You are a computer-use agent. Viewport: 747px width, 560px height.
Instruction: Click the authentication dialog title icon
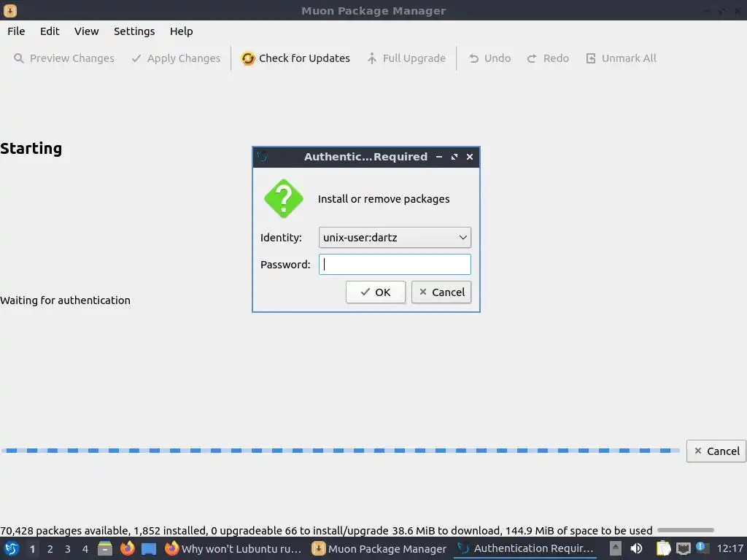click(262, 156)
